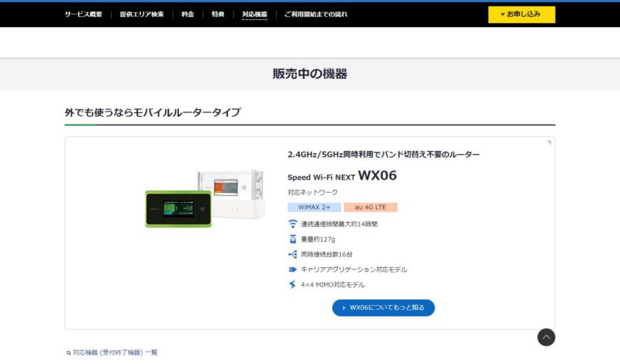Select the 料金 navigation item

(x=188, y=14)
